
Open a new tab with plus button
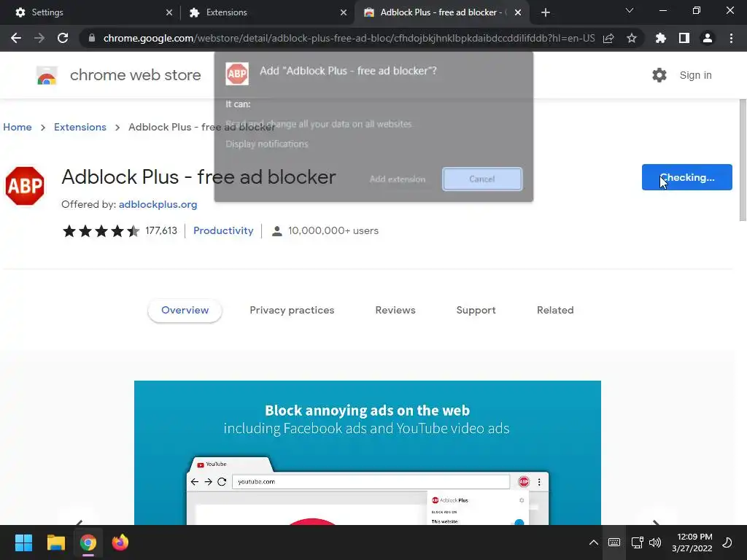(x=546, y=12)
